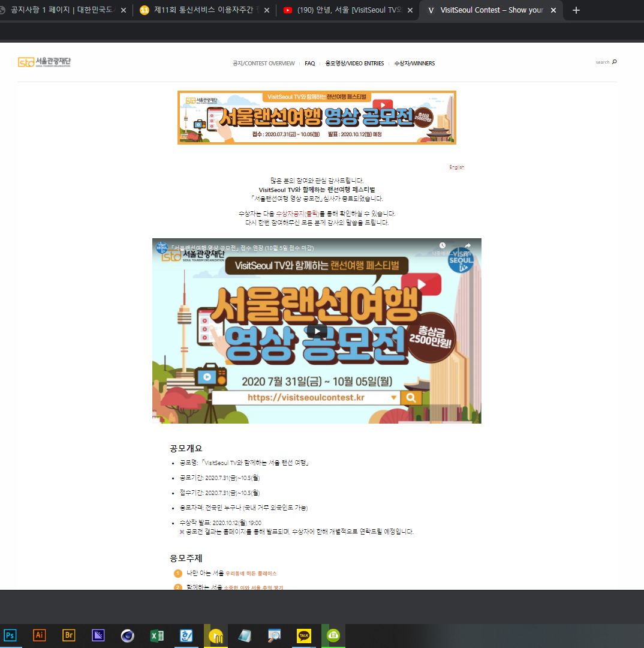Launch Adobe Illustrator from the taskbar

coord(40,635)
